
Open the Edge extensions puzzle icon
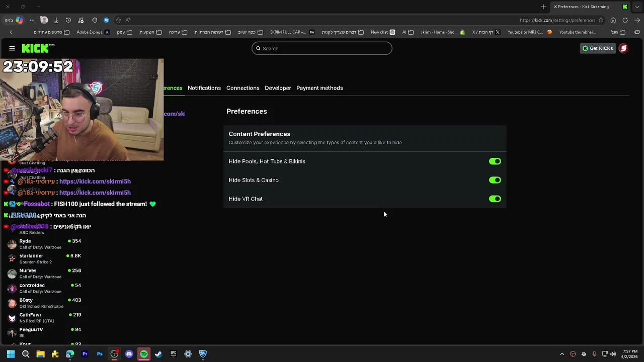click(x=95, y=20)
